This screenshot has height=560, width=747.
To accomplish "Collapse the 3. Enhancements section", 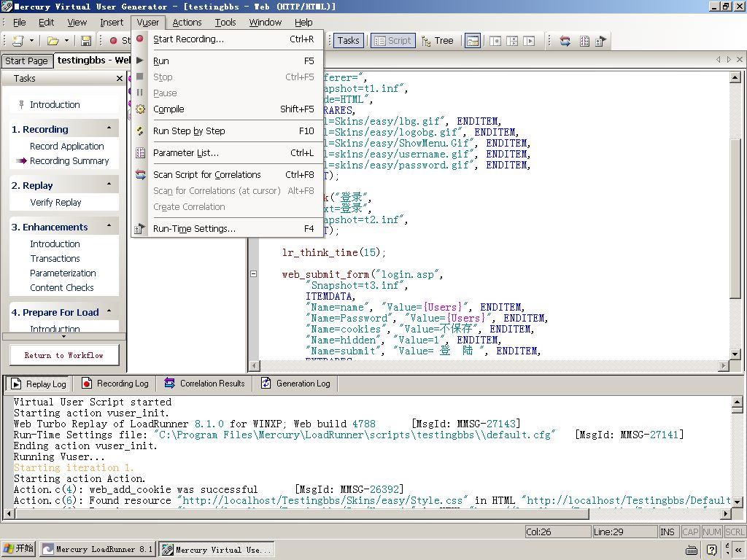I will pyautogui.click(x=109, y=226).
